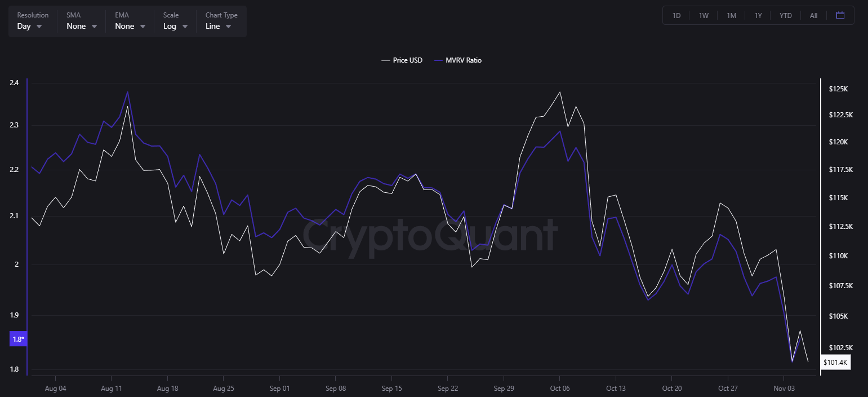Click the SMA chevron arrow
Viewport: 868px width, 397px height.
94,26
